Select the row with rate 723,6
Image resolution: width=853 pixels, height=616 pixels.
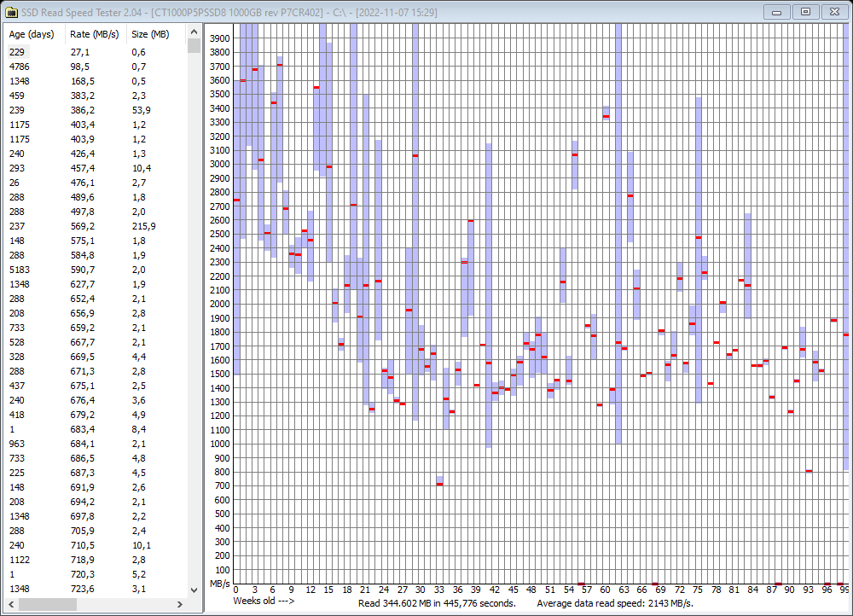click(96, 589)
